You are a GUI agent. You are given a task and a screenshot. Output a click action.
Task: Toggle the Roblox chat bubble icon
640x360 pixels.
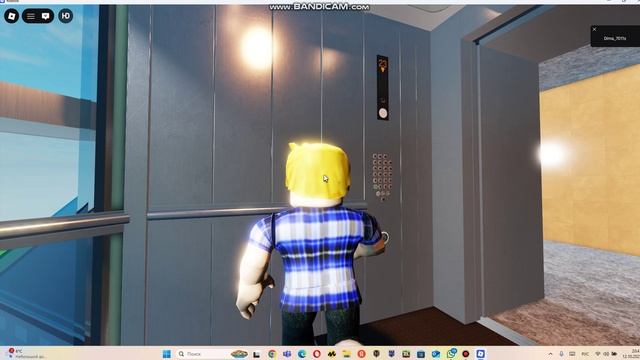[x=46, y=16]
